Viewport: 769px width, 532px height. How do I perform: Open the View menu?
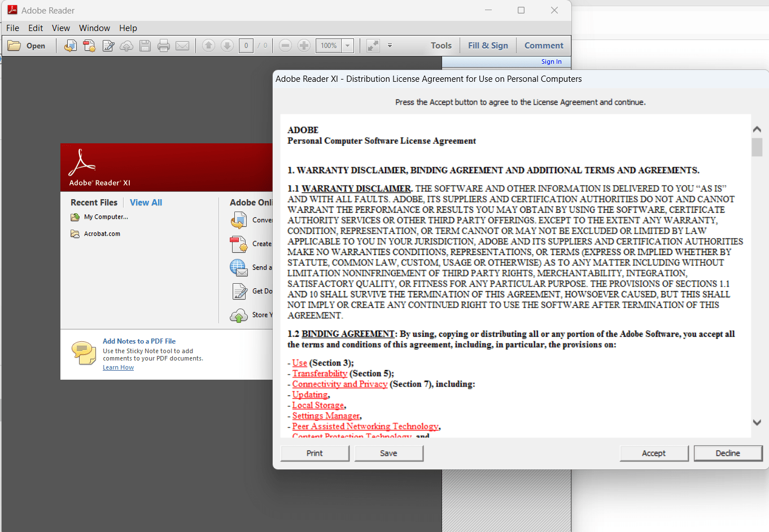point(61,28)
